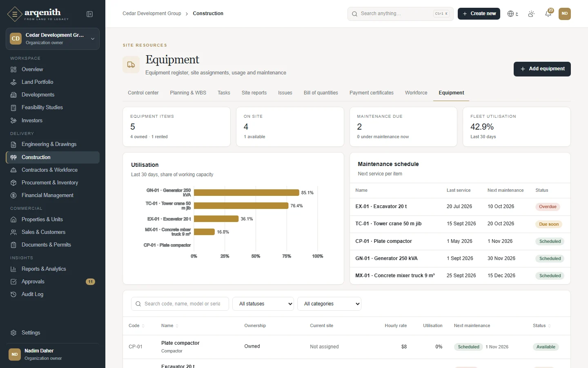
Task: Click the Engineering & Drawings icon
Action: coord(13,144)
